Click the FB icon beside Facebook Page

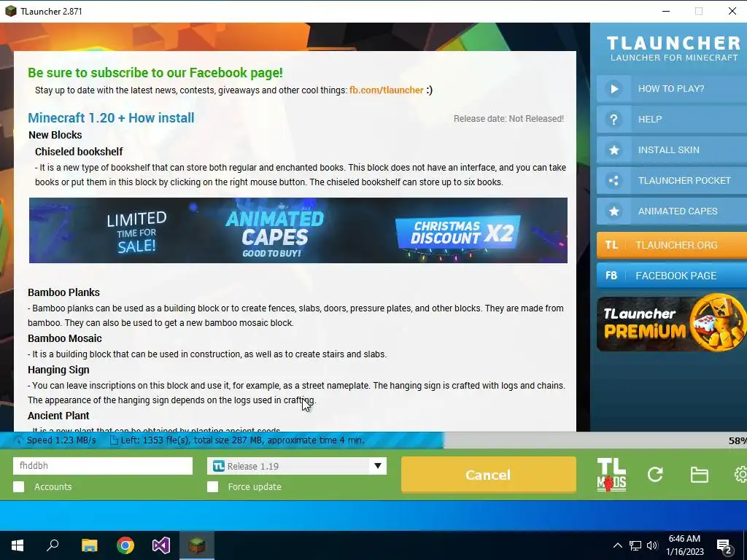[611, 276]
